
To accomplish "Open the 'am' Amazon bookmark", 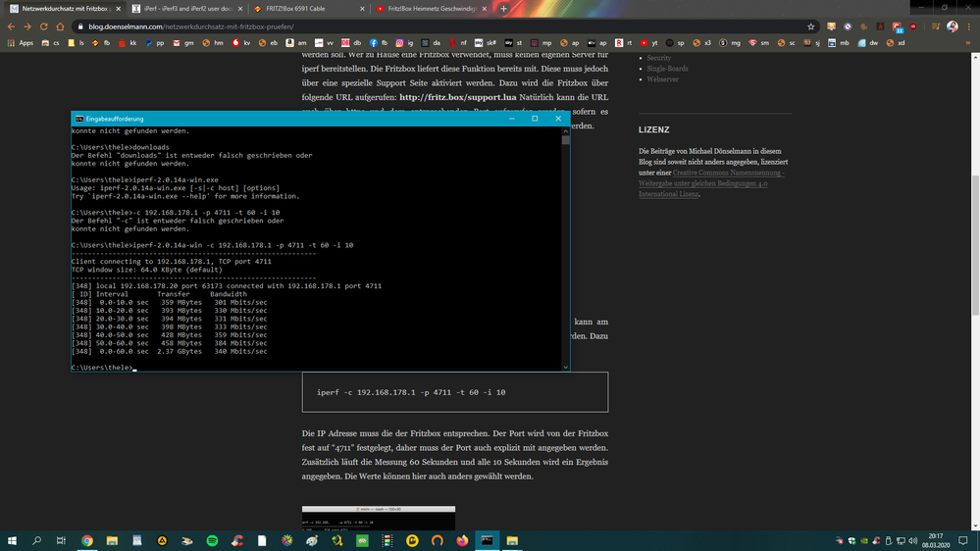I will (x=296, y=43).
